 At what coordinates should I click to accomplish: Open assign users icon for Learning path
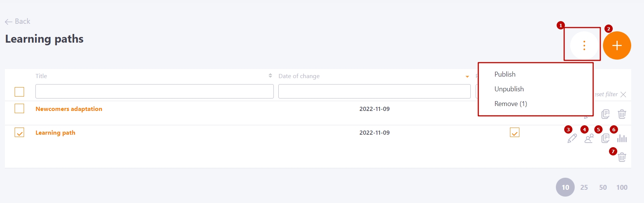pyautogui.click(x=589, y=138)
